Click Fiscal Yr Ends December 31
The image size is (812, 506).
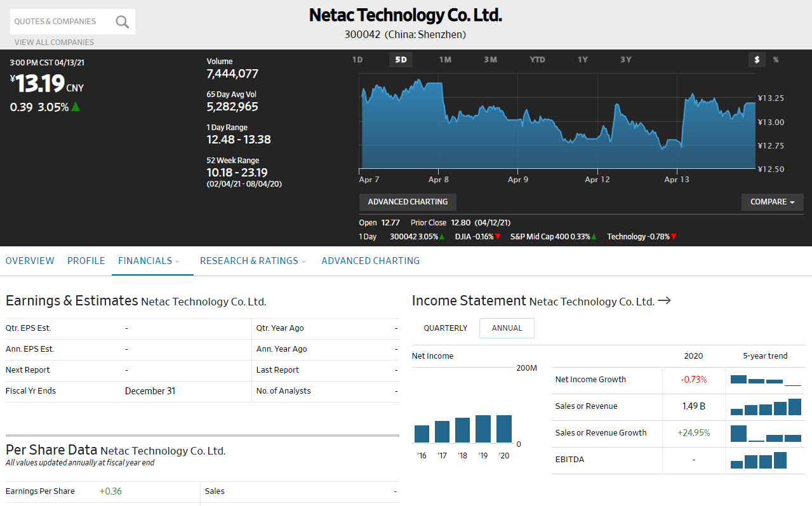[150, 391]
